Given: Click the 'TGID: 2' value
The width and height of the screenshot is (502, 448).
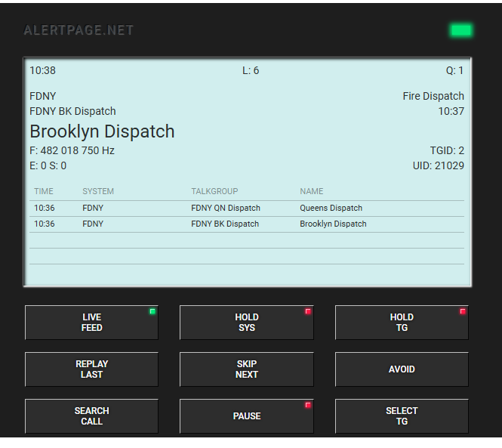Looking at the screenshot, I should pos(447,150).
